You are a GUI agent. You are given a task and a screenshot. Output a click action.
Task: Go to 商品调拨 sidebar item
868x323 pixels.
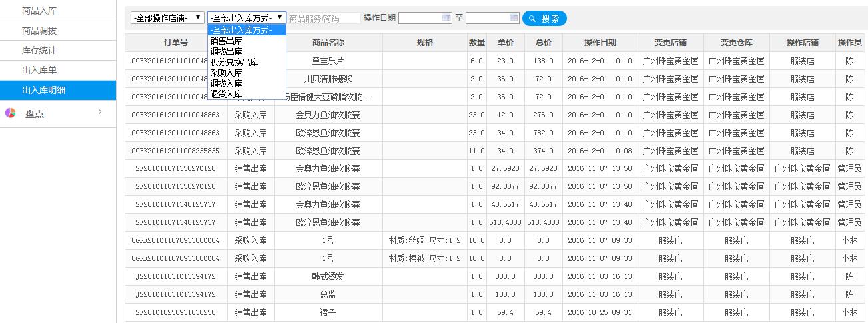coord(39,31)
